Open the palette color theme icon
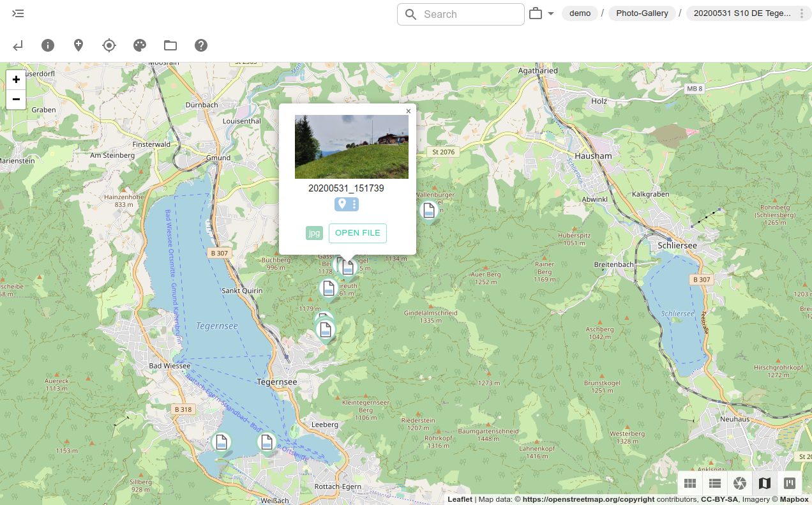 140,45
